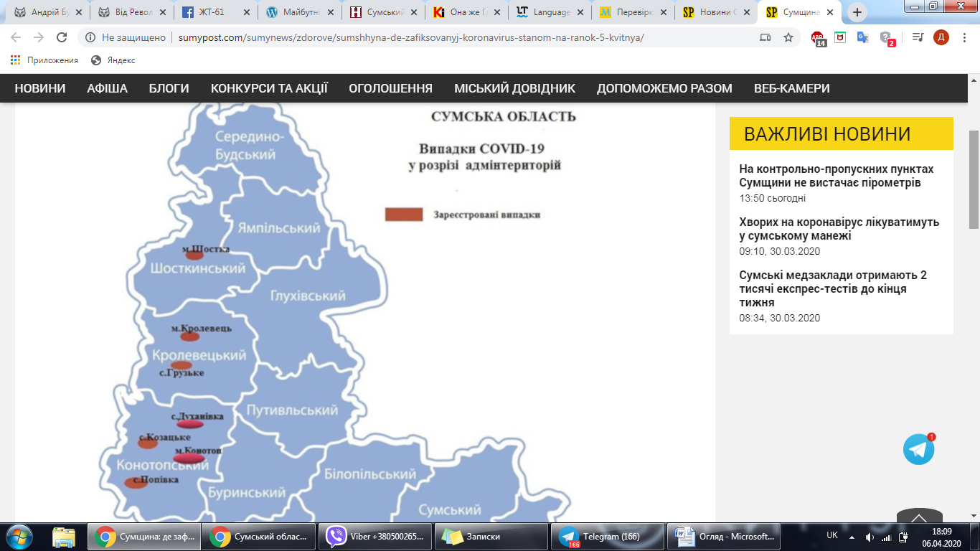
Task: Go back to the previous page
Action: [17, 37]
